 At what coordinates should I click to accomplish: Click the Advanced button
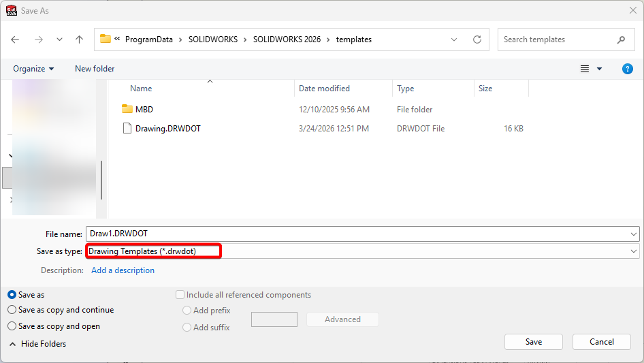tap(342, 319)
